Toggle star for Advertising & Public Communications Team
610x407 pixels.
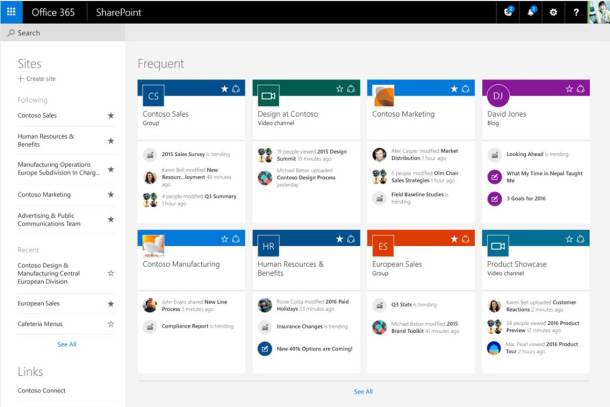[111, 219]
